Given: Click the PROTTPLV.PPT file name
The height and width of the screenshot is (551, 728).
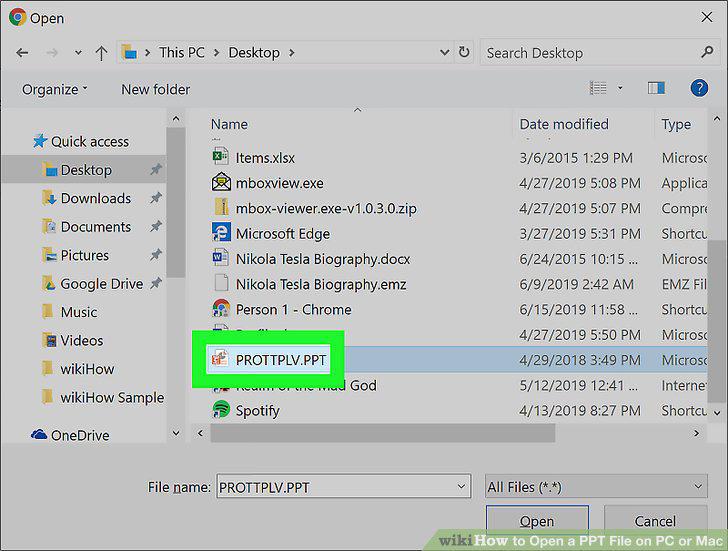Looking at the screenshot, I should [x=281, y=360].
